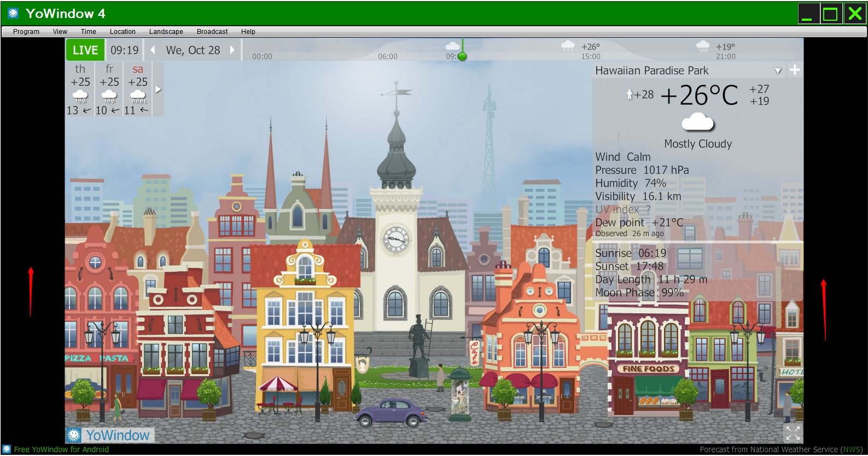Go to next day using right arrow

pos(232,50)
